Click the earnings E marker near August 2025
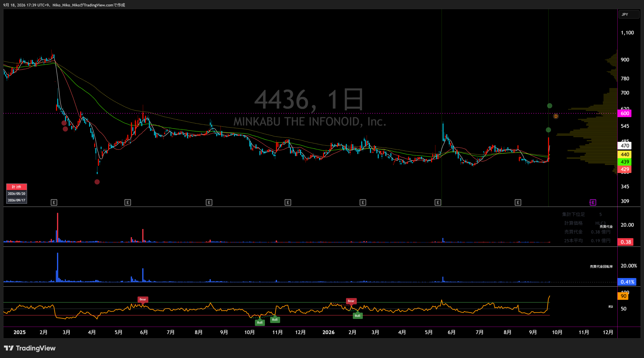Screen dimensions: 644x358 pyautogui.click(x=209, y=202)
